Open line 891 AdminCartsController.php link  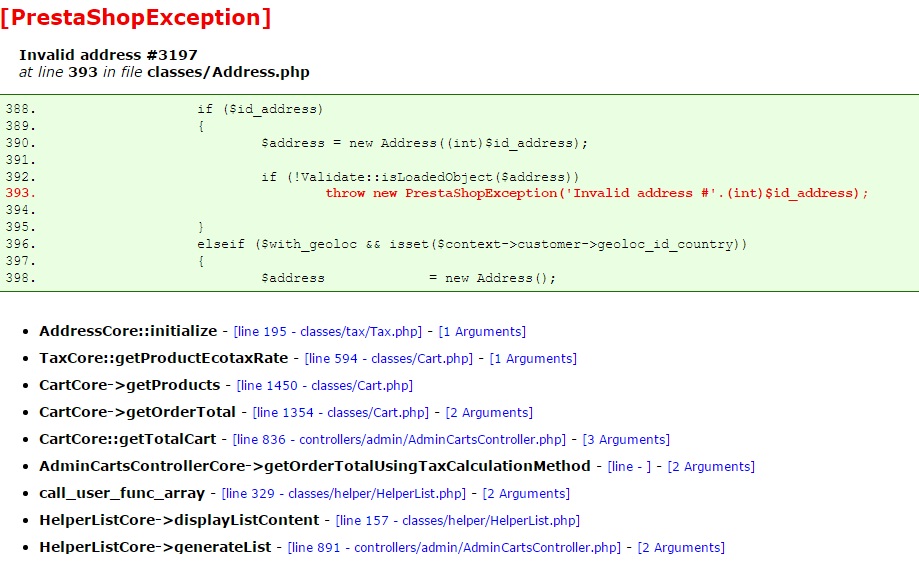[454, 548]
